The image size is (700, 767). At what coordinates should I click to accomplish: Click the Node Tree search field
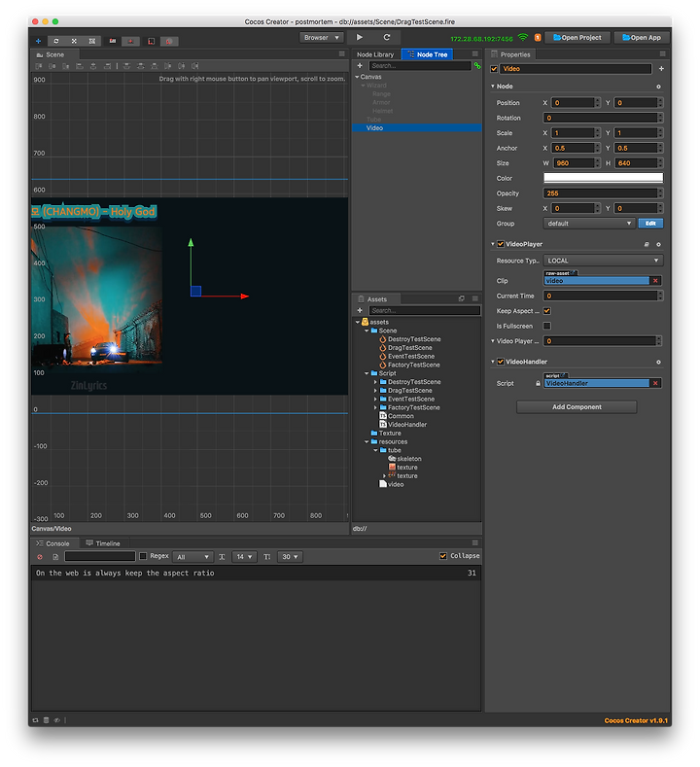pyautogui.click(x=420, y=65)
